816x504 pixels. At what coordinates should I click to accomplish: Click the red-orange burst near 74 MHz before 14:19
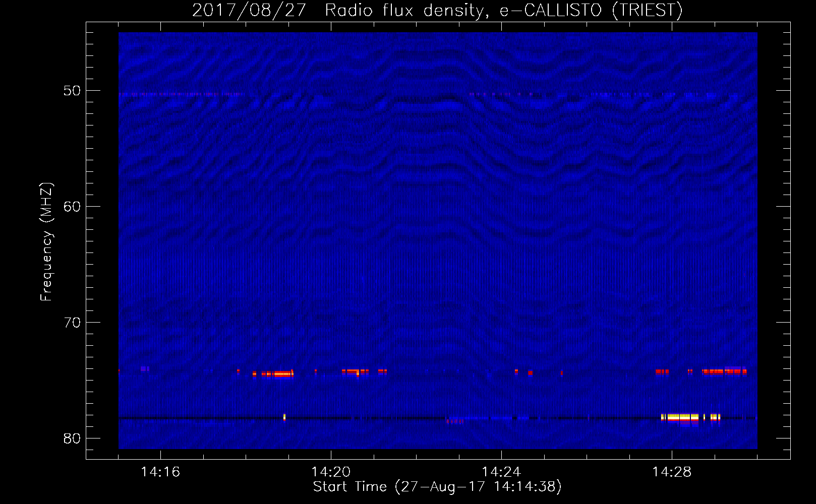click(277, 374)
